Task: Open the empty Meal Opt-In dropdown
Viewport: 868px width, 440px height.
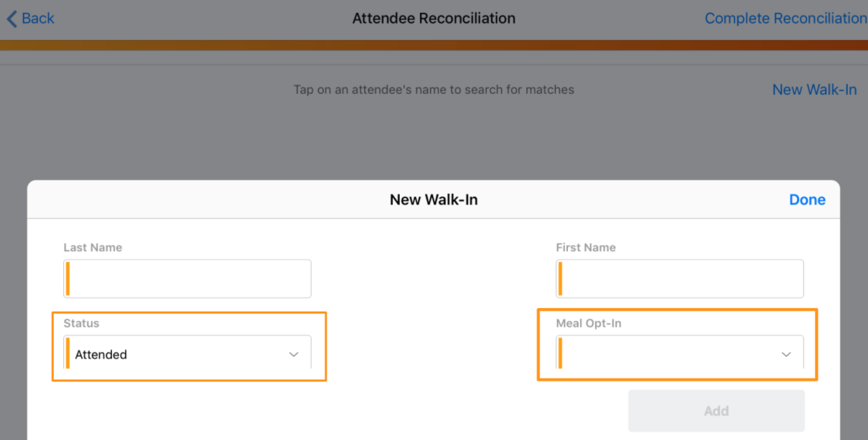Action: point(668,354)
